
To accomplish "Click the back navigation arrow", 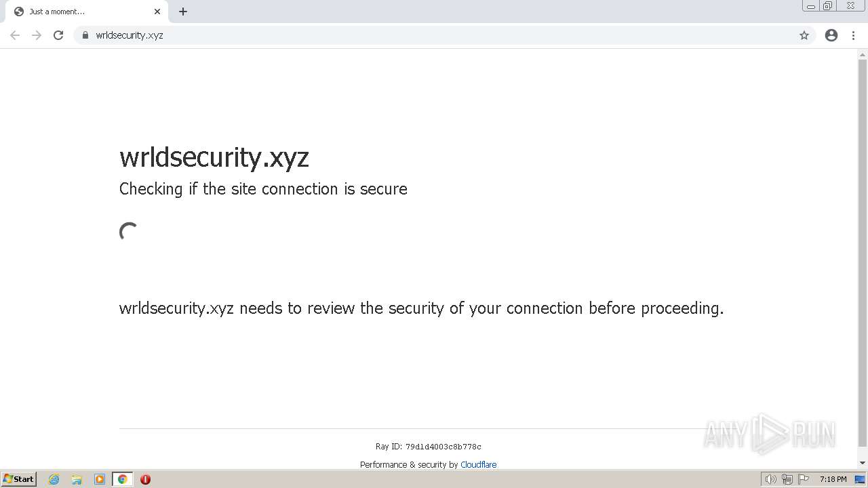I will point(15,35).
